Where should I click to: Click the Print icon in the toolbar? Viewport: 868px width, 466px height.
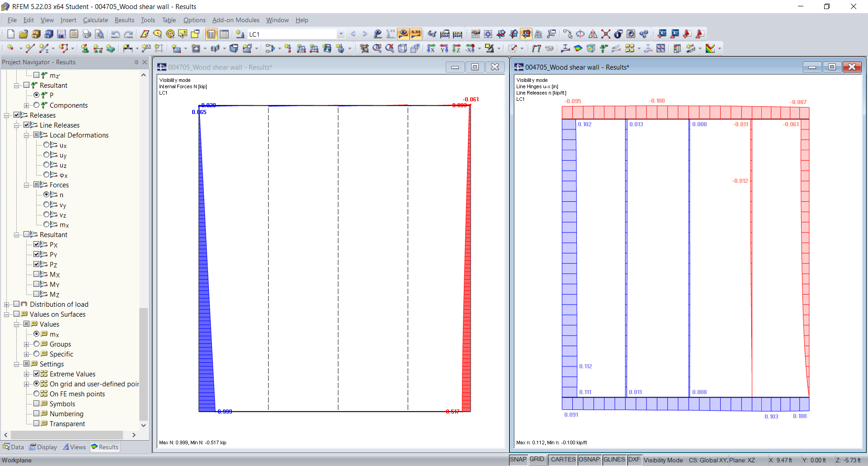[87, 34]
